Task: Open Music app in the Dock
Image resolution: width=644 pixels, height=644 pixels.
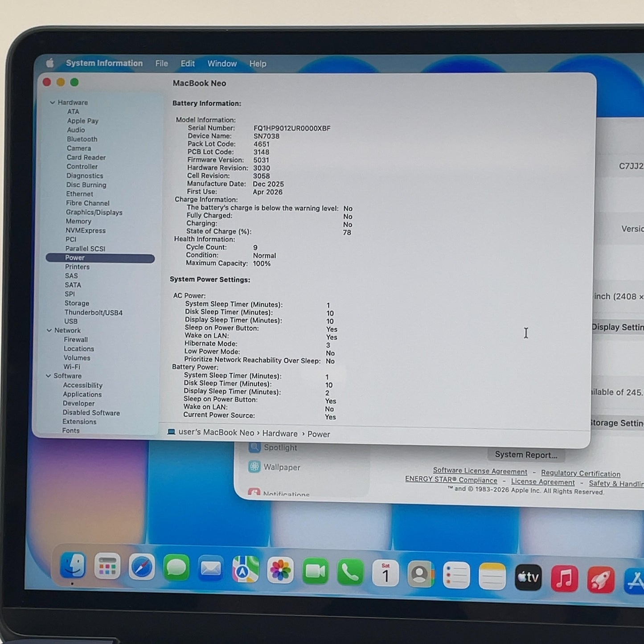Action: pos(564,578)
